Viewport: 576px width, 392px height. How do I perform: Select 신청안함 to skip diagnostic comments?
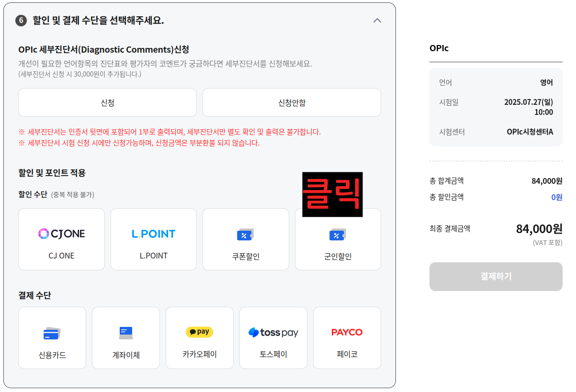click(x=292, y=102)
